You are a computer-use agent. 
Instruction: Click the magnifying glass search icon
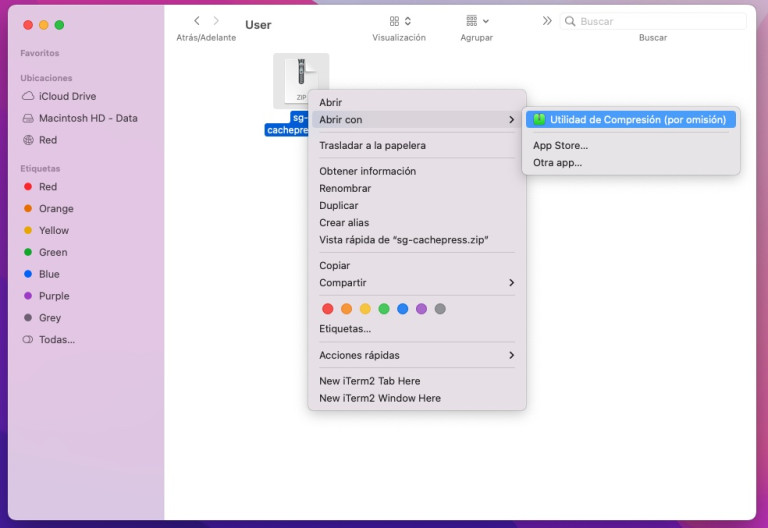tap(570, 21)
